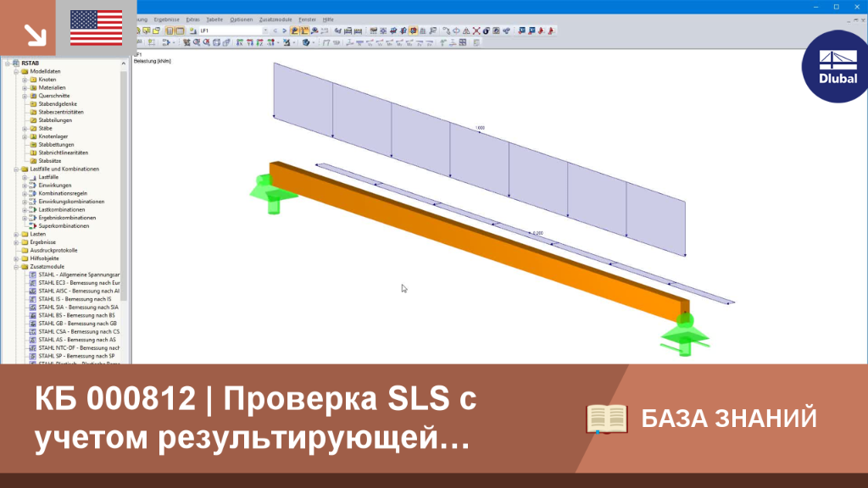The height and width of the screenshot is (488, 868).
Task: Open the Optionen menu
Action: (x=241, y=19)
